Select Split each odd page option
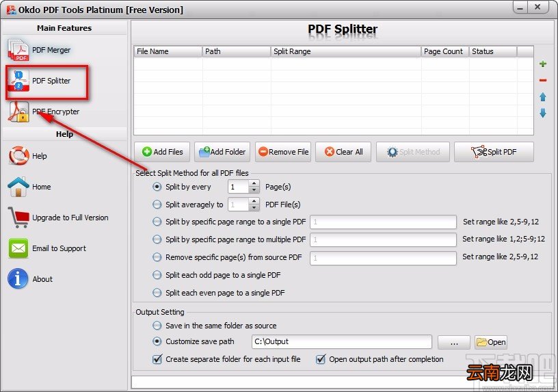The width and height of the screenshot is (558, 392). coord(157,275)
